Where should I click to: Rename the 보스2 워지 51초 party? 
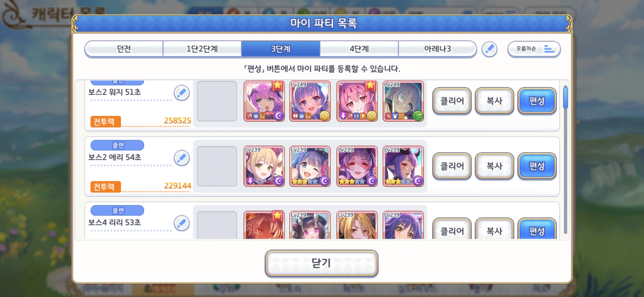(182, 93)
